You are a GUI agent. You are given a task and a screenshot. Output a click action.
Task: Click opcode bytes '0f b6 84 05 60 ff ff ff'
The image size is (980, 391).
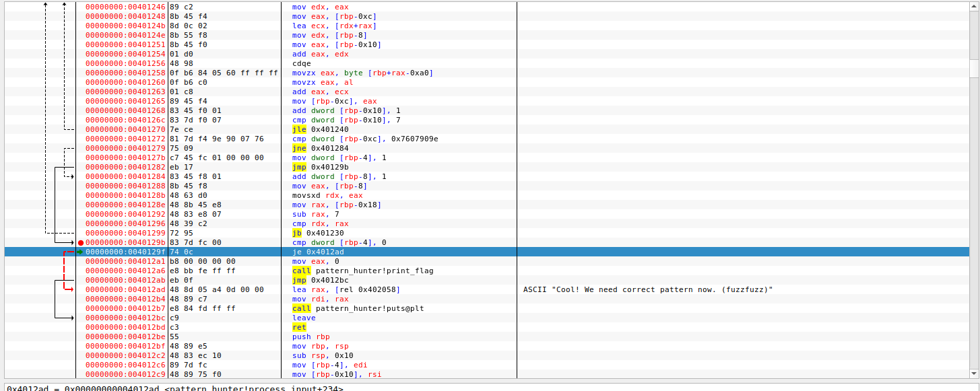224,73
